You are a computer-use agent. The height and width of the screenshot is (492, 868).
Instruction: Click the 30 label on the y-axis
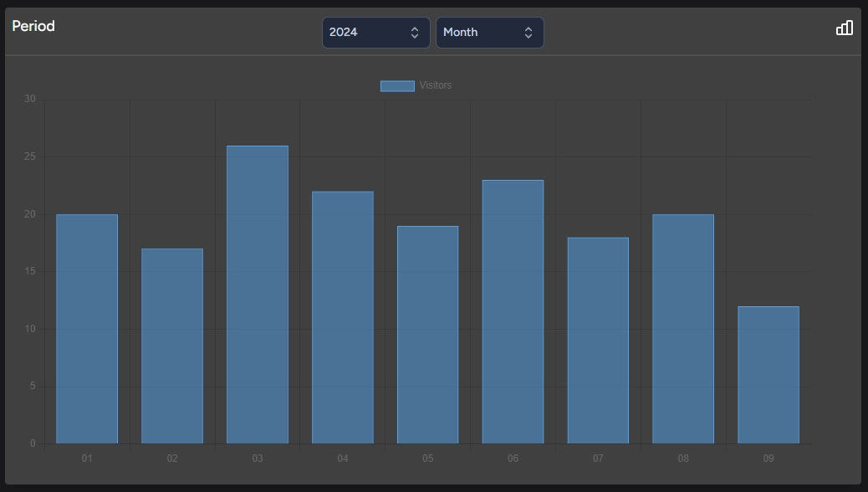[x=30, y=99]
